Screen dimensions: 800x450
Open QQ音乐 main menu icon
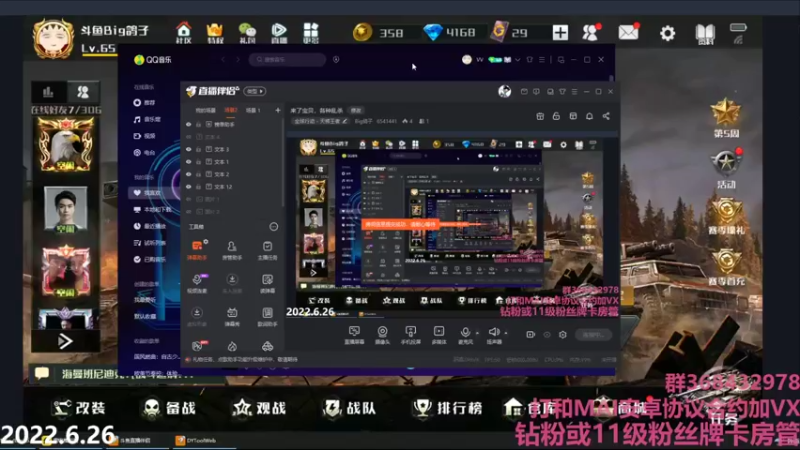coord(542,60)
